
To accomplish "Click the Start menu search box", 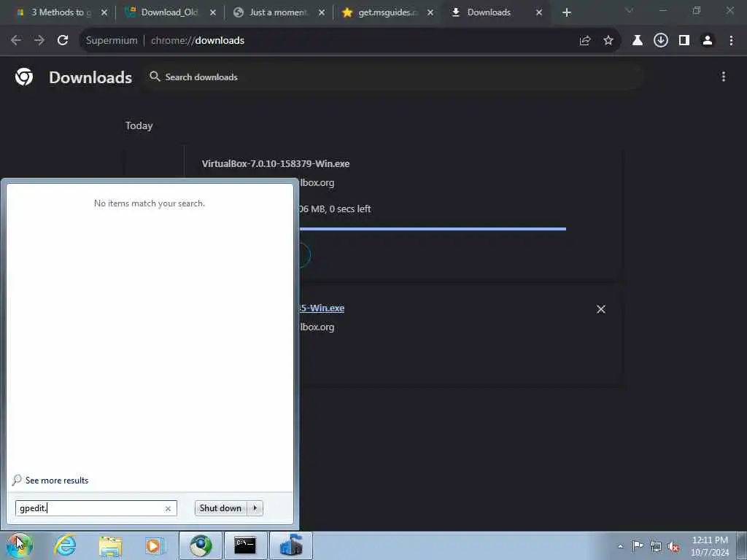I will click(x=96, y=508).
